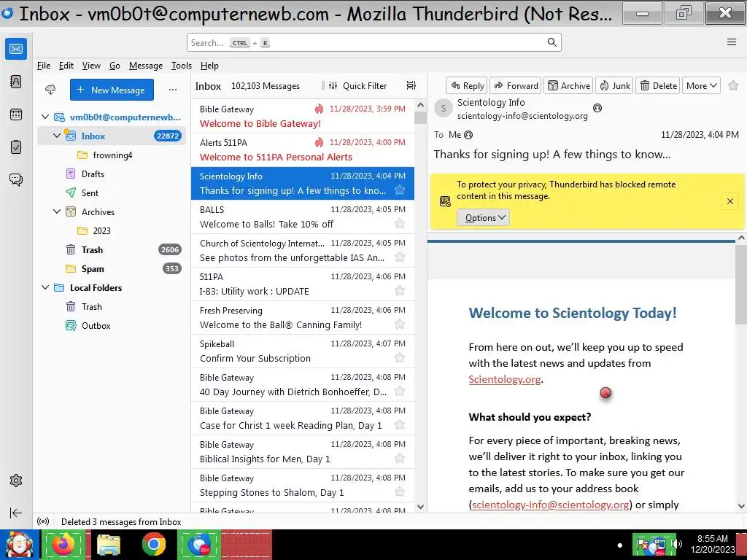This screenshot has width=747, height=560.
Task: Star the 40 Day Journey message
Action: coord(400,392)
